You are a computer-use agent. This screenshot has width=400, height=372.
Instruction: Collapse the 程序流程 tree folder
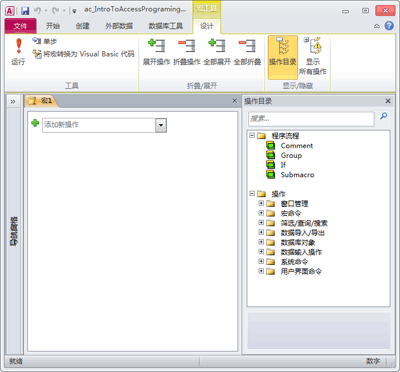(252, 135)
